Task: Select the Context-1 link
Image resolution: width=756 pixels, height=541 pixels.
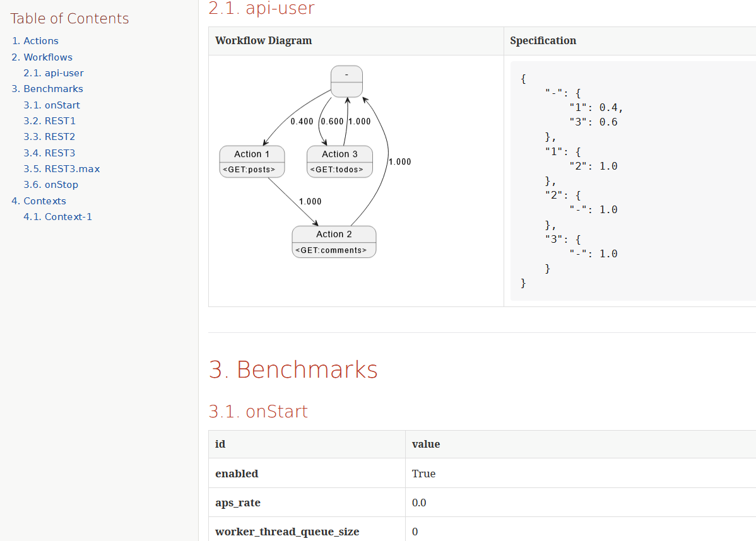Action: [57, 216]
